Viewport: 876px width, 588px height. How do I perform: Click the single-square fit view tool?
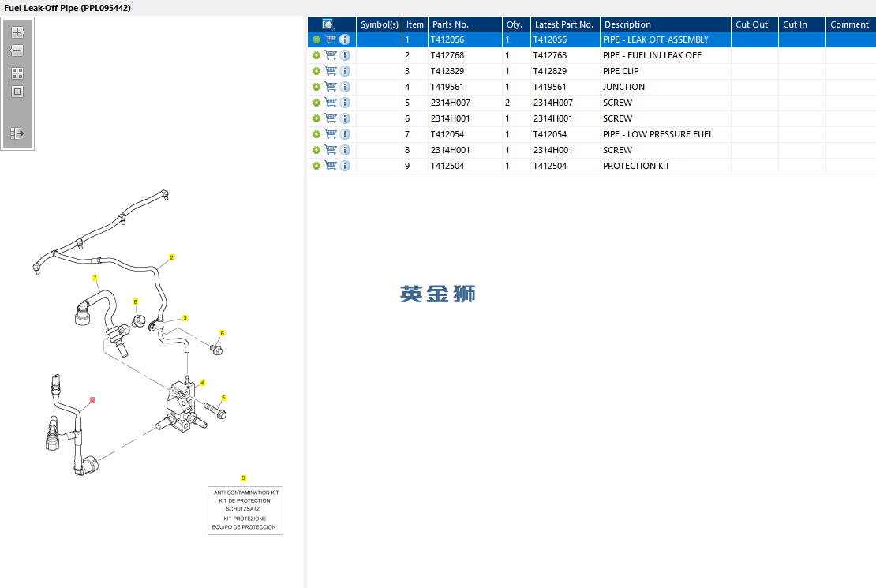coord(17,92)
